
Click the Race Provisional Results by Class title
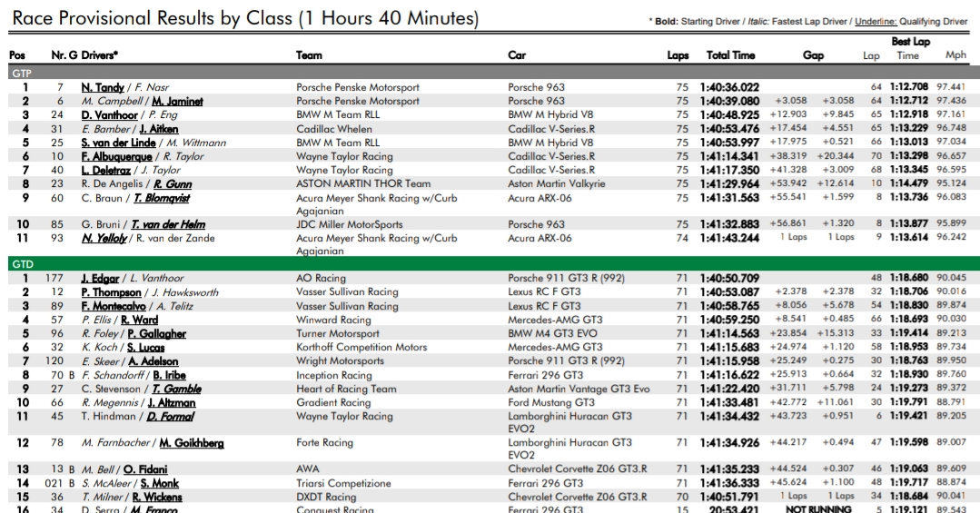click(245, 18)
